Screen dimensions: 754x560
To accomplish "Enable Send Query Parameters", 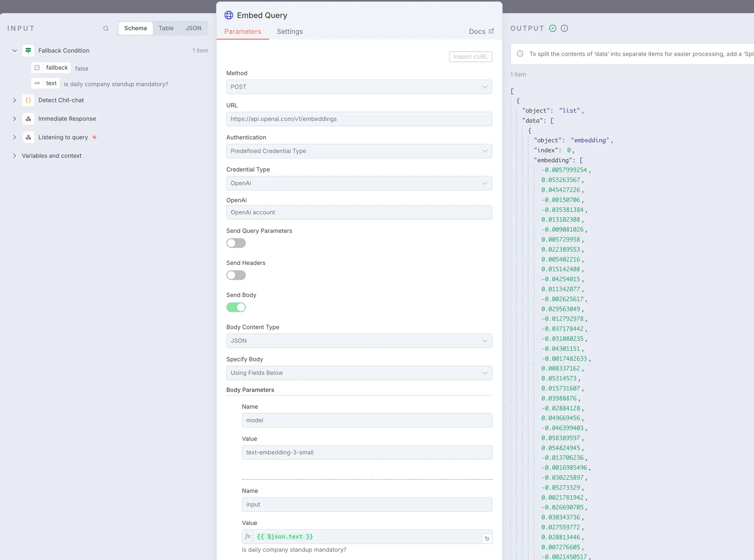I will (236, 243).
